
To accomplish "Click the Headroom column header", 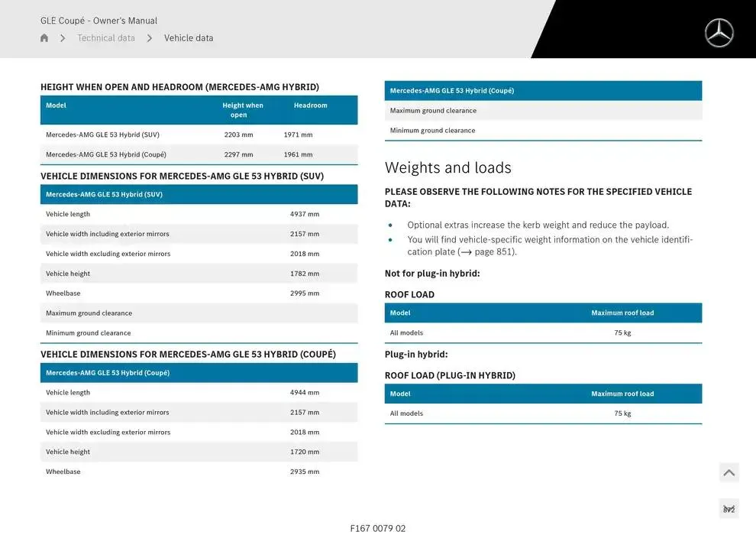I will point(310,105).
